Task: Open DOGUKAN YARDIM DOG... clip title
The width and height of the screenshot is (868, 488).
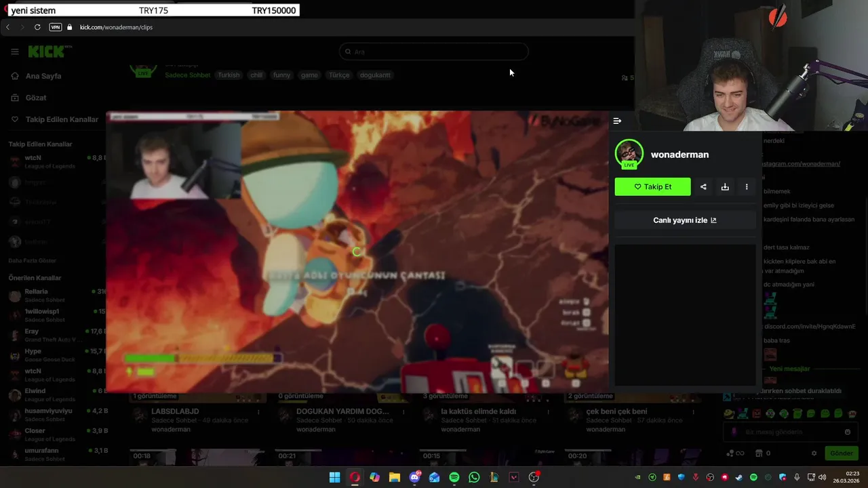Action: point(342,411)
